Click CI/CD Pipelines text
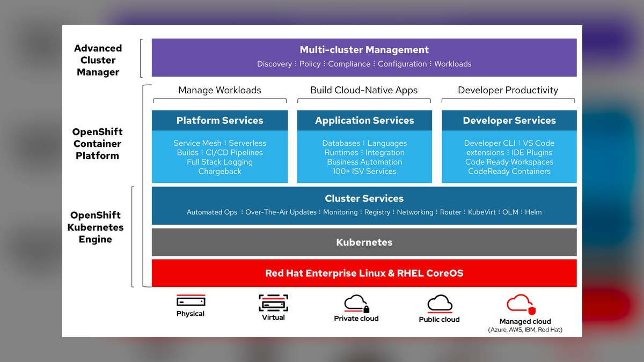The image size is (644, 362). click(235, 152)
